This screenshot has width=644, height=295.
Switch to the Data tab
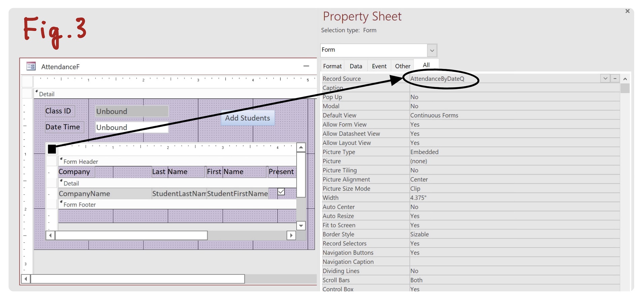356,66
